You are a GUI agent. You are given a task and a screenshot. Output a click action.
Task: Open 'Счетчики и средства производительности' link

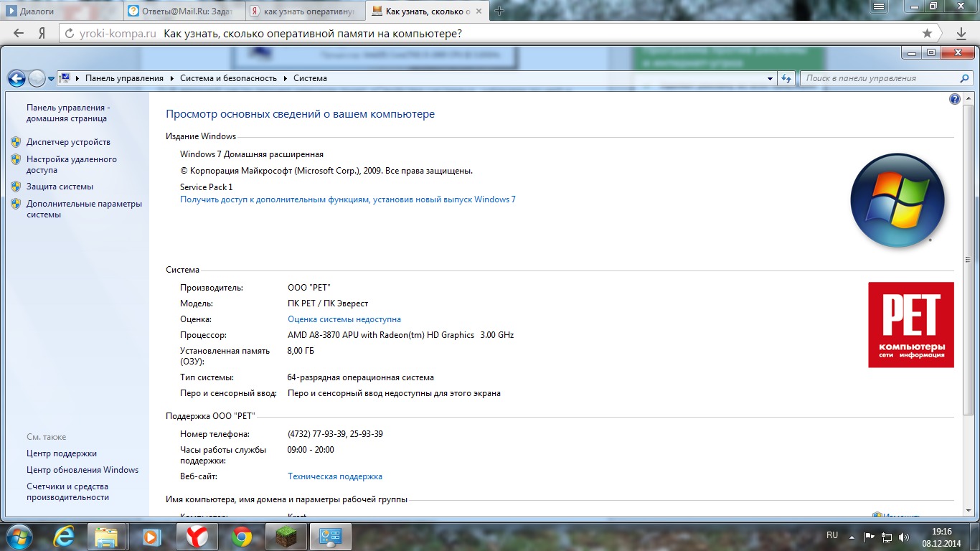pos(68,491)
